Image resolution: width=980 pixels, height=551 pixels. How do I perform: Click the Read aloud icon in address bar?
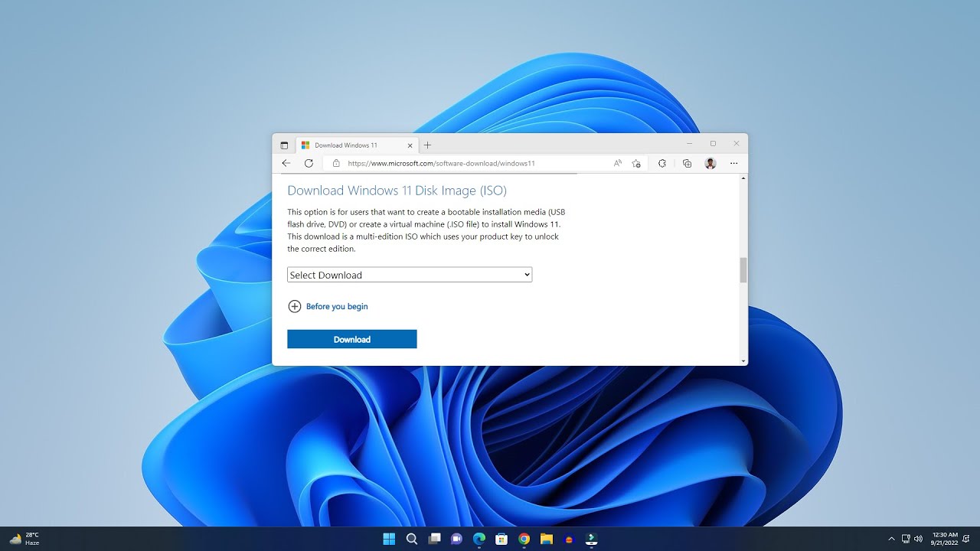click(618, 163)
